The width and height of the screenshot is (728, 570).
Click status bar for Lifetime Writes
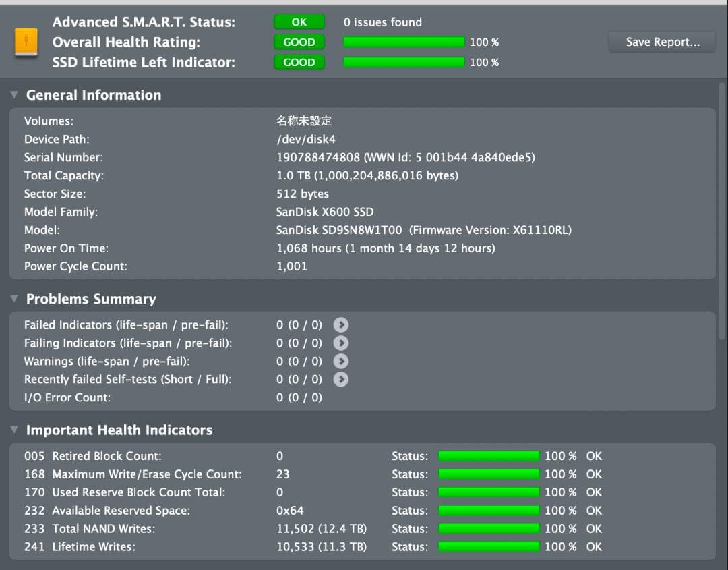click(489, 546)
